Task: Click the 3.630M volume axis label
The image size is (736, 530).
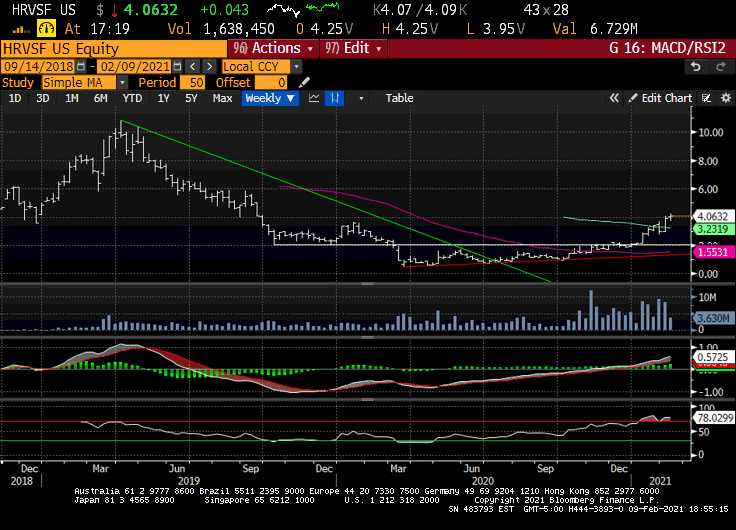Action: [x=713, y=318]
